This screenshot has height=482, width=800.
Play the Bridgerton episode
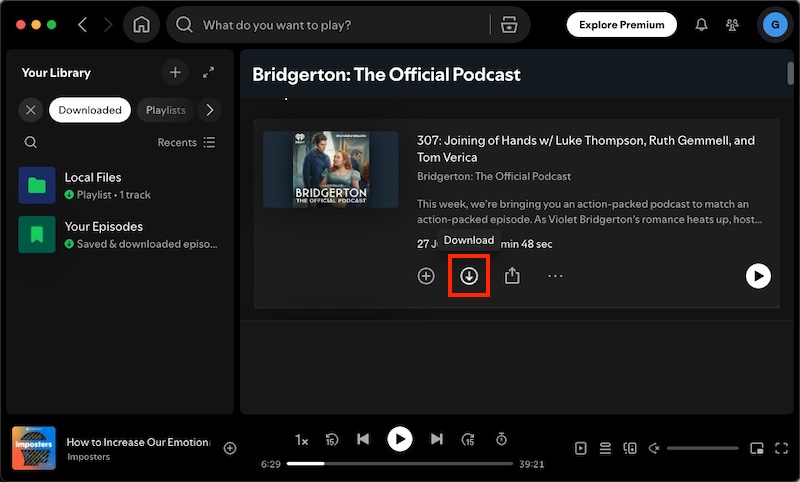[758, 276]
